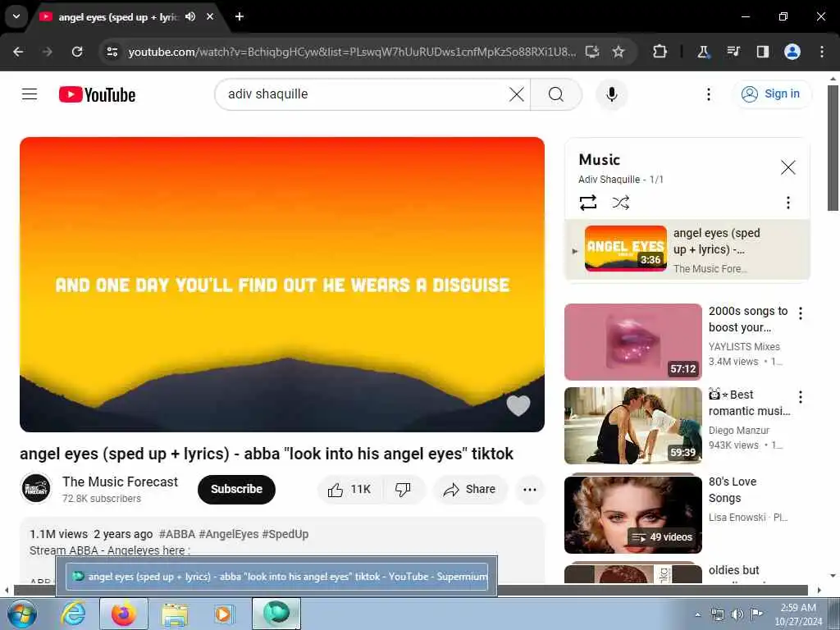The width and height of the screenshot is (840, 630).
Task: Click inside the adiv shaquille search field
Action: [x=364, y=94]
